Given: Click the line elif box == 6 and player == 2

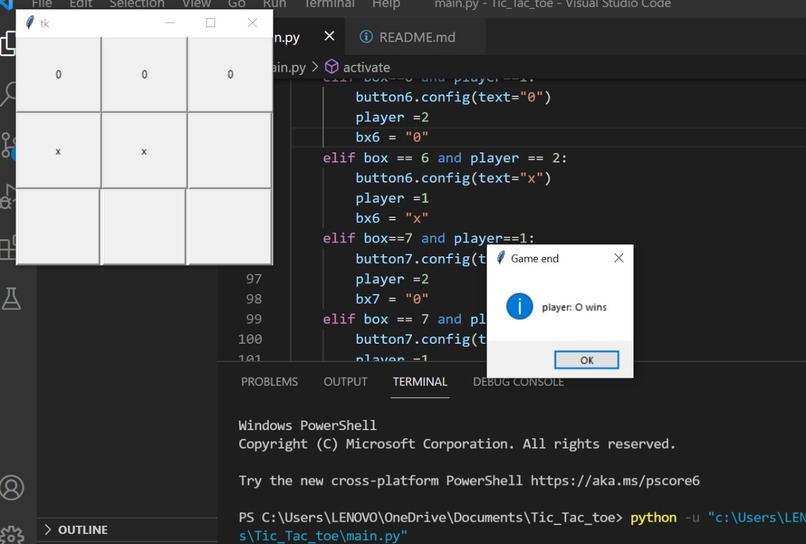Looking at the screenshot, I should click(445, 158).
